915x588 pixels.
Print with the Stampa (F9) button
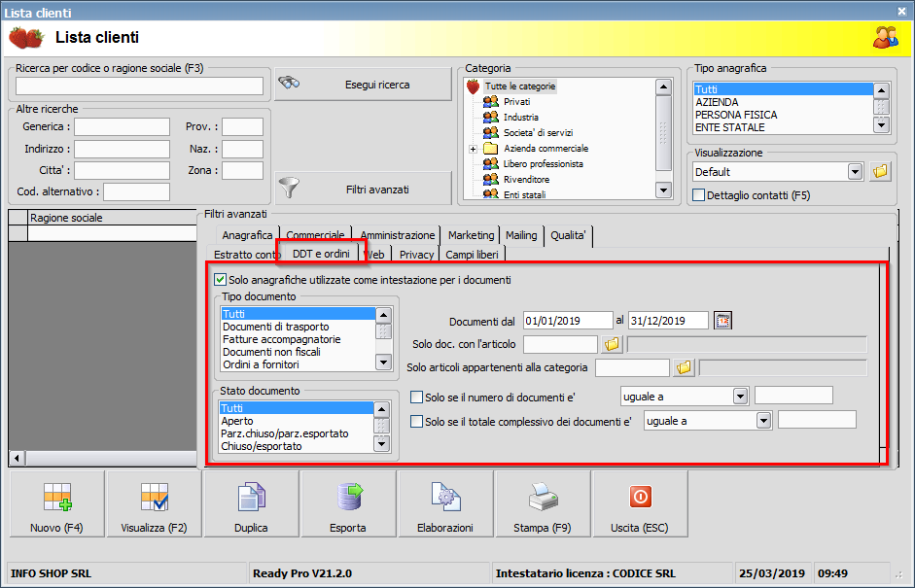pyautogui.click(x=543, y=504)
